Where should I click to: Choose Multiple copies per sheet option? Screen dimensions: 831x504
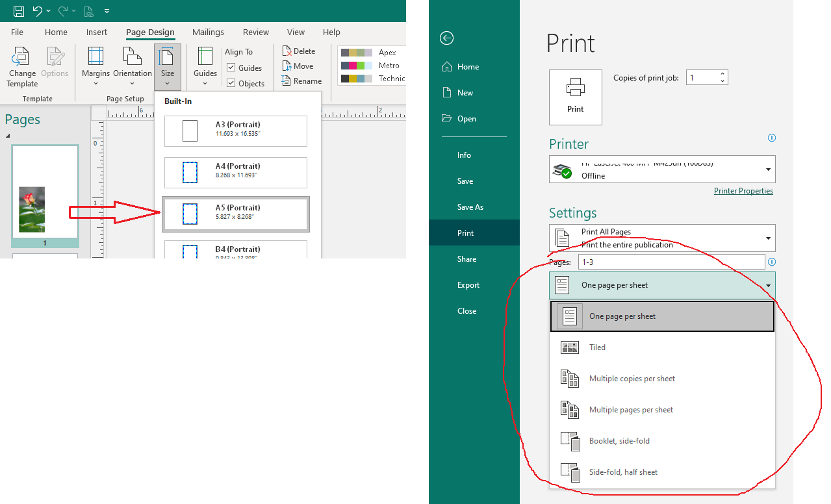[662, 379]
